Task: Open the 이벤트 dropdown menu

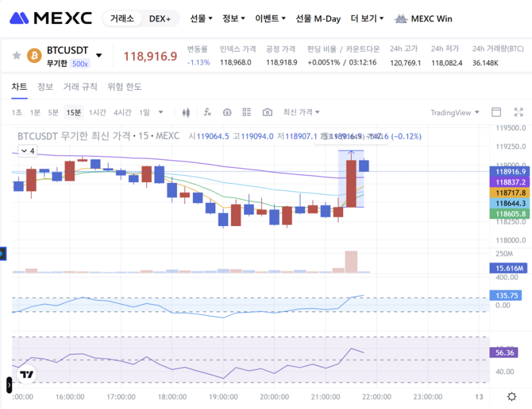Action: coord(270,19)
